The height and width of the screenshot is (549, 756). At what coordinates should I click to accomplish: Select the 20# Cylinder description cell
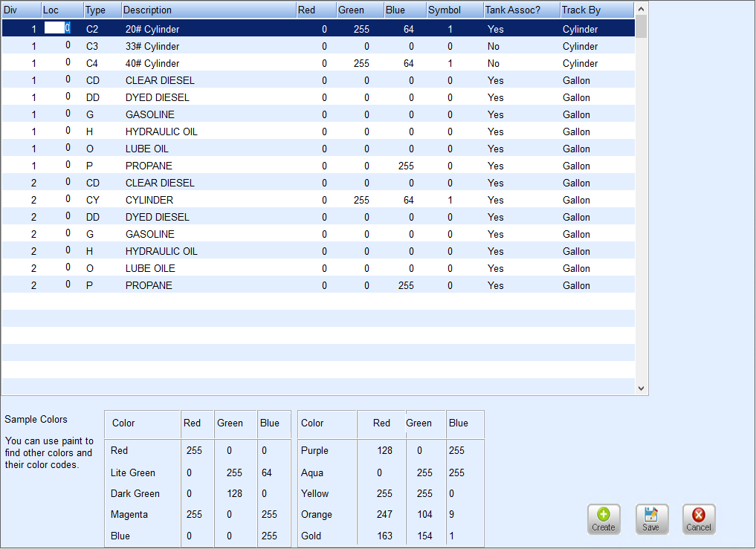[x=152, y=30]
